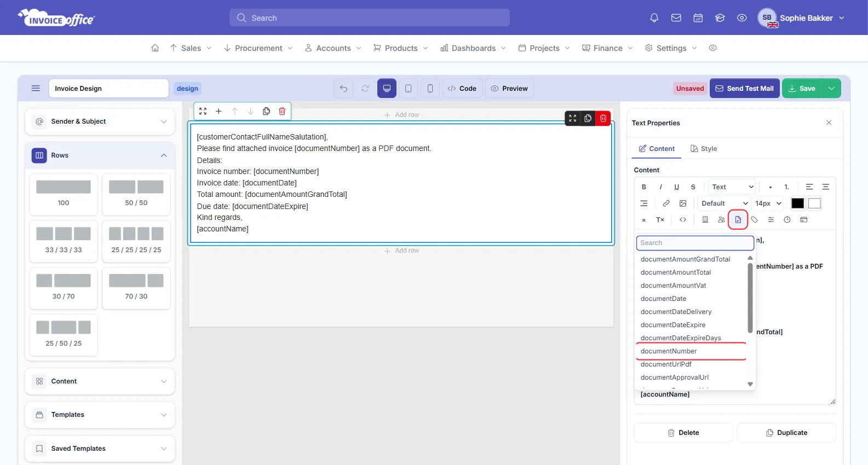Open the mail envelope icon in the header
Screen dimensions: 868x465
pos(676,18)
